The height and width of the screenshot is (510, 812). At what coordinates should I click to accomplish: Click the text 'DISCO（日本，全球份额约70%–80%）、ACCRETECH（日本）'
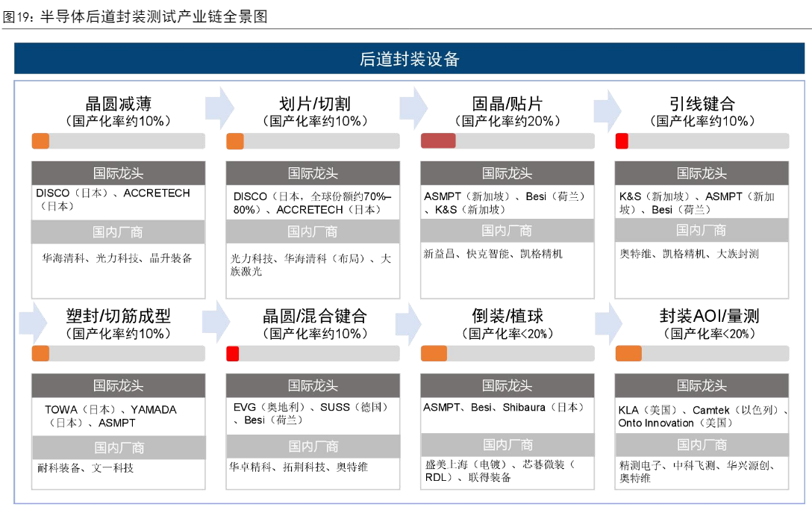point(312,203)
